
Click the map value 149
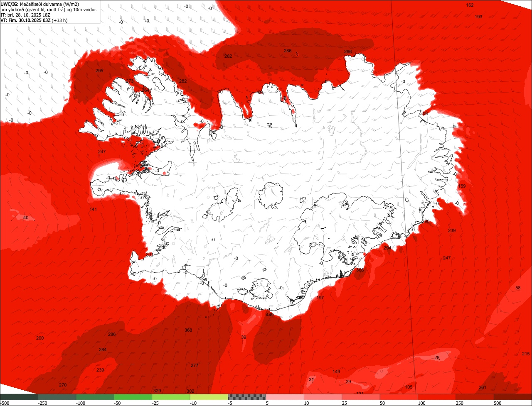337,372
